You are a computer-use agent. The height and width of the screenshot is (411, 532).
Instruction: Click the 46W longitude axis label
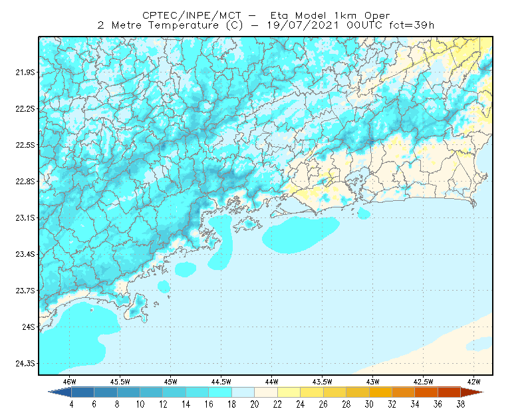(x=70, y=382)
